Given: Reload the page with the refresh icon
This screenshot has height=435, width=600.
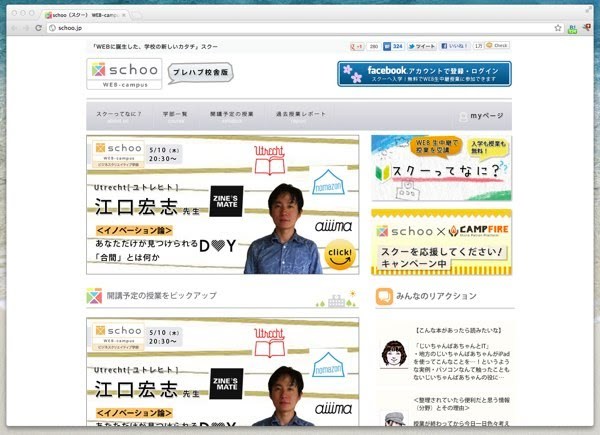Looking at the screenshot, I should point(38,28).
